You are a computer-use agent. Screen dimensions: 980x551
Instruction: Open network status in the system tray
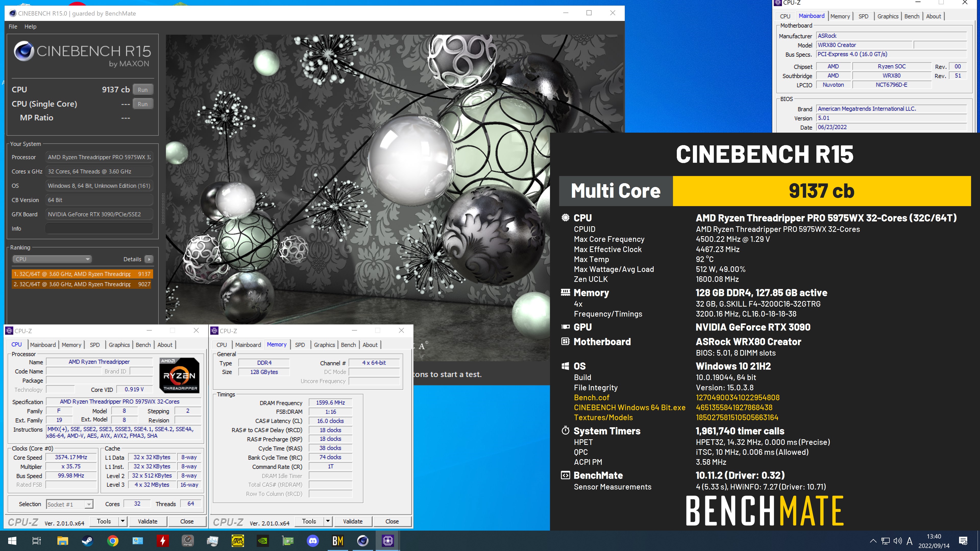[886, 541]
